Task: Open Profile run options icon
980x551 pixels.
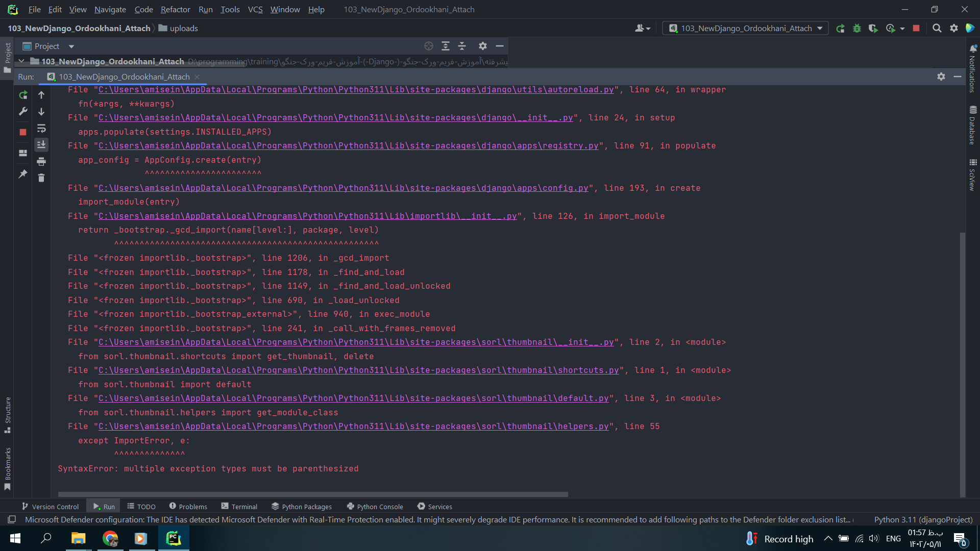Action: click(x=891, y=29)
